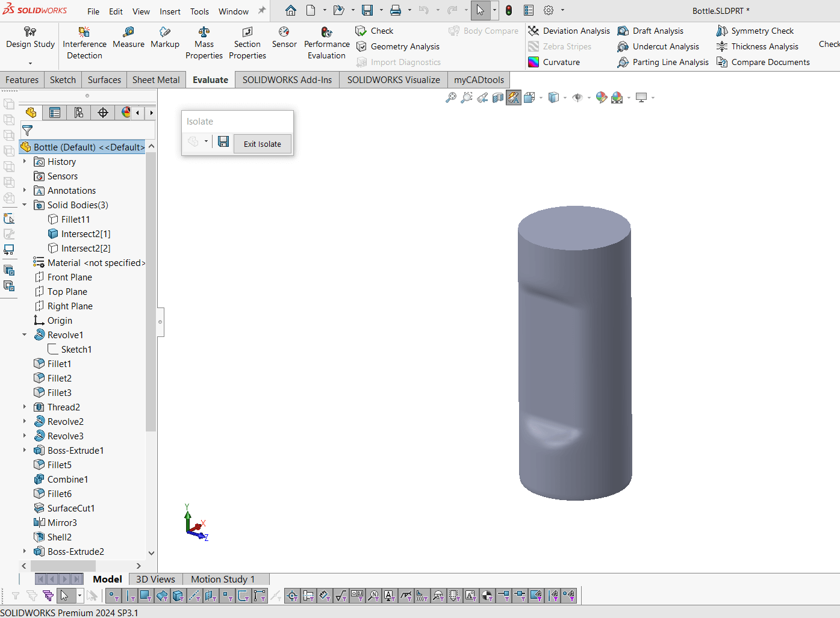Switch to the Sketch ribbon tab

tap(63, 79)
